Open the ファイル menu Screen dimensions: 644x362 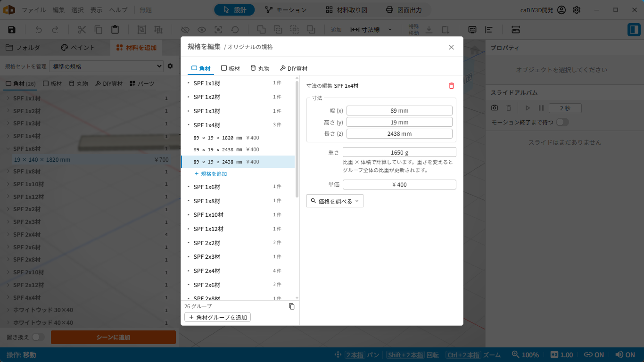click(34, 10)
